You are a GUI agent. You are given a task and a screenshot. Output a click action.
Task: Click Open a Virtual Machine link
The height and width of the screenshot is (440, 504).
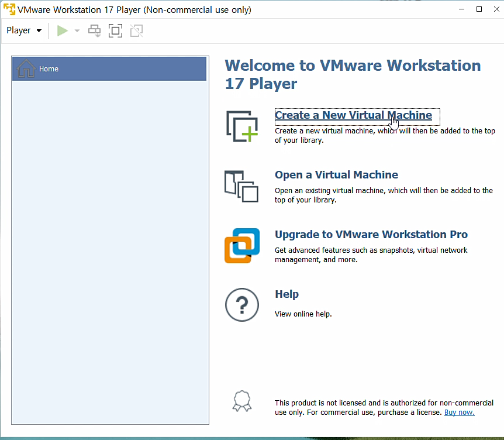[336, 174]
